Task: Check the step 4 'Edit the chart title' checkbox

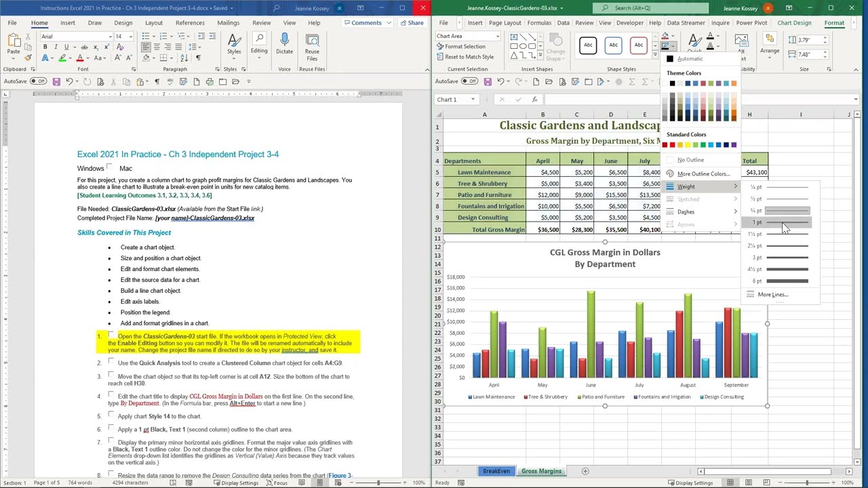Action: click(111, 394)
